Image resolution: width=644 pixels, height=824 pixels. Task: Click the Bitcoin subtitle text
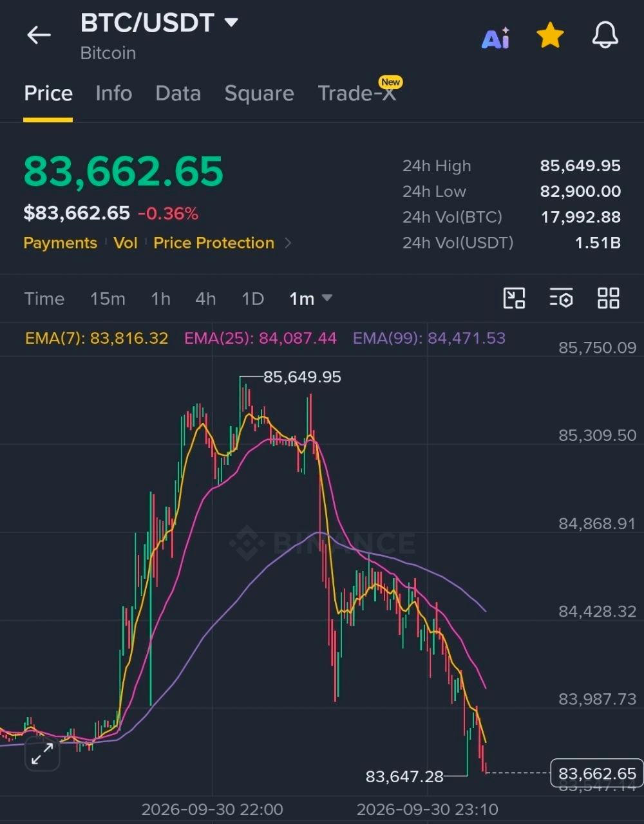coord(108,53)
